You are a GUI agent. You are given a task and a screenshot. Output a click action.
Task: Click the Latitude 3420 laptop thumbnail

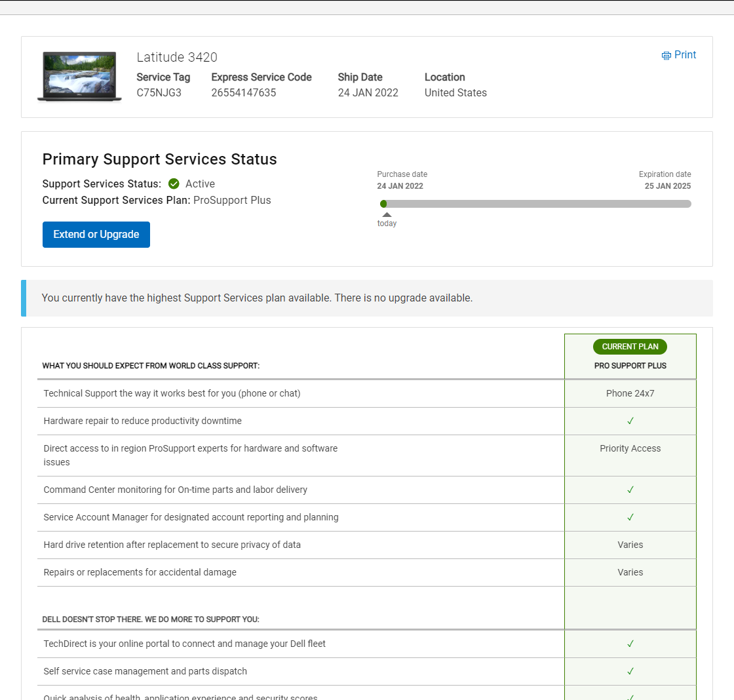tap(79, 76)
